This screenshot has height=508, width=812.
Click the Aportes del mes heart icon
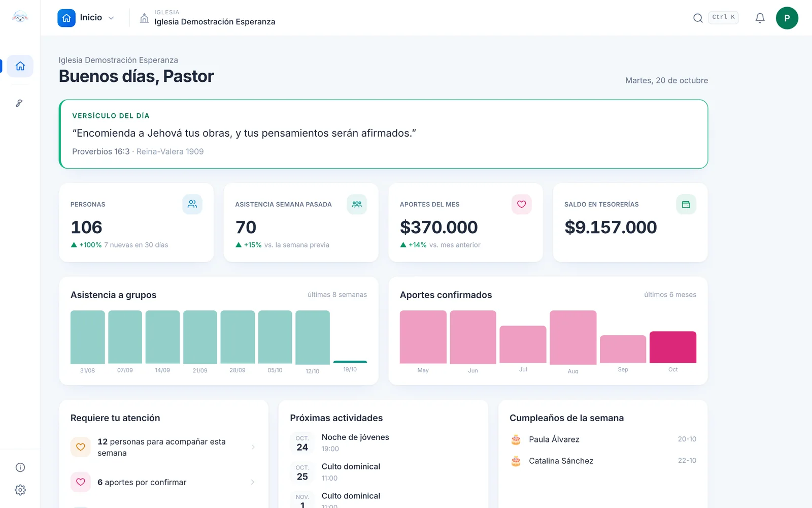coord(521,204)
